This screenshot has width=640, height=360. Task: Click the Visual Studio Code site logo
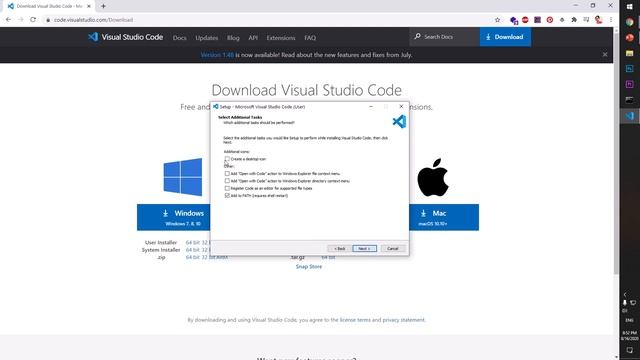click(126, 37)
